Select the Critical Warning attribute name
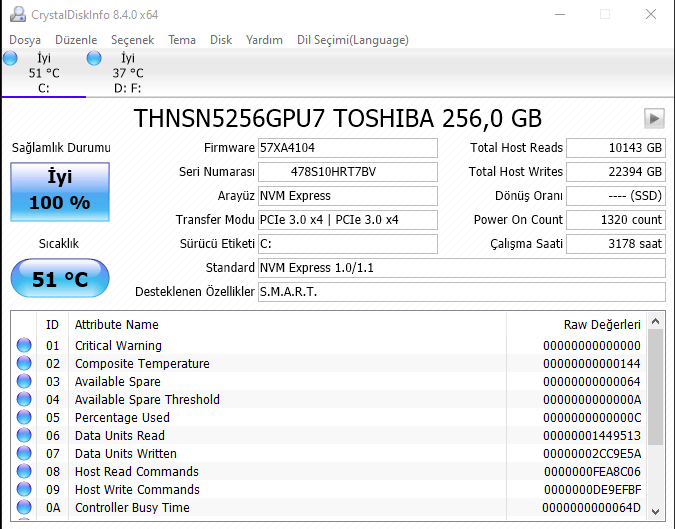 (x=118, y=346)
